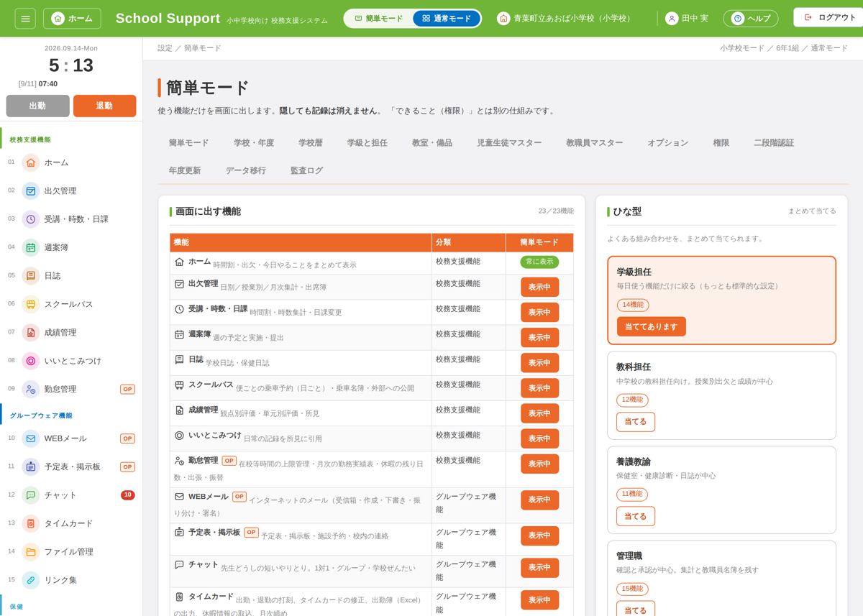Open 勤怠管理 in the sidebar
Screen dimensions: 863x616
click(x=71, y=389)
